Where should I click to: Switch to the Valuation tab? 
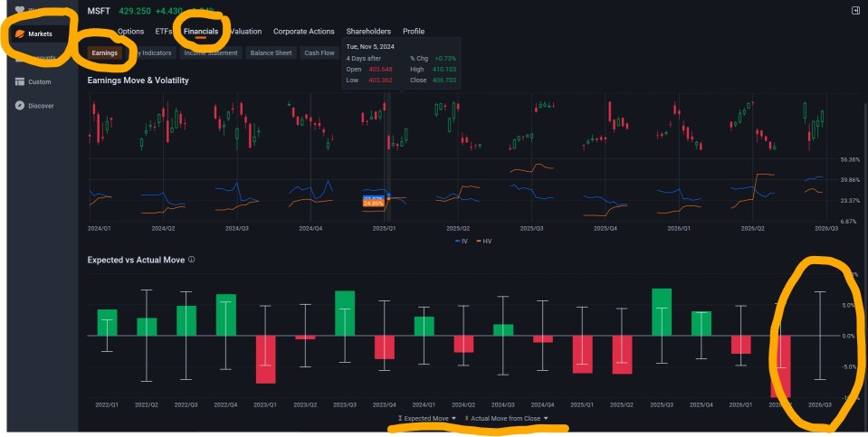pyautogui.click(x=246, y=32)
